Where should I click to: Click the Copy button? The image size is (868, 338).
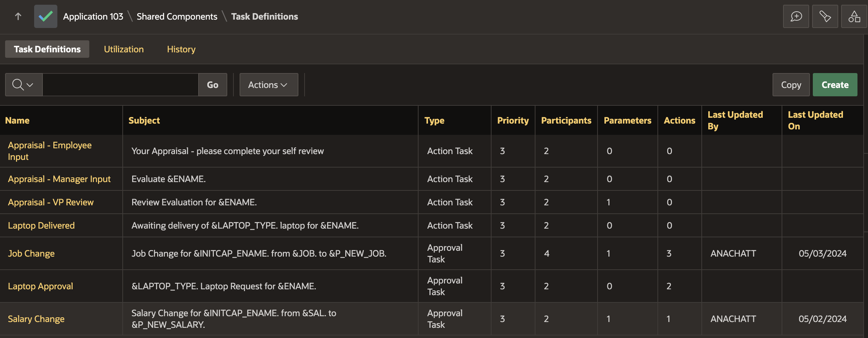[x=791, y=84]
